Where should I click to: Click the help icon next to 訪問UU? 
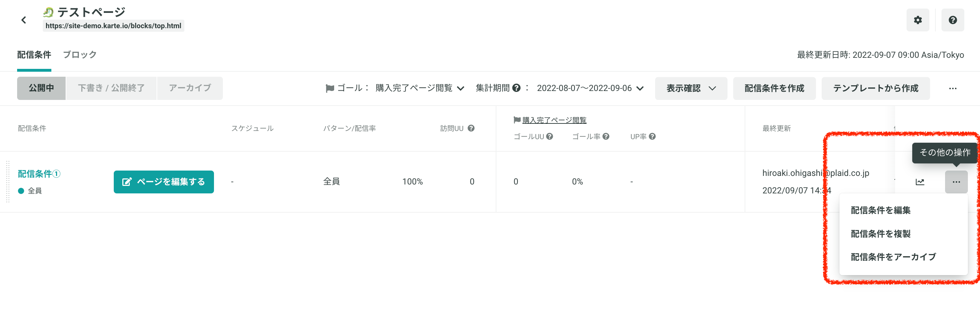pyautogui.click(x=471, y=128)
